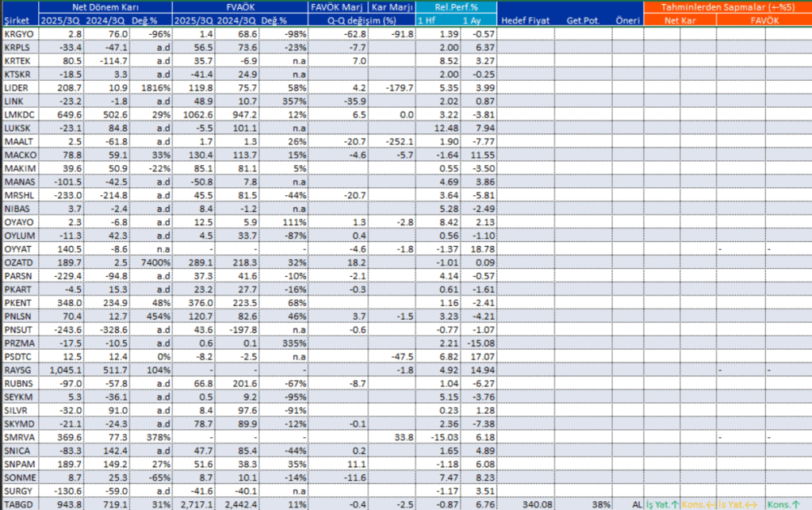Click the 17.07 value in PSDTC row
The width and height of the screenshot is (812, 510).
point(478,357)
